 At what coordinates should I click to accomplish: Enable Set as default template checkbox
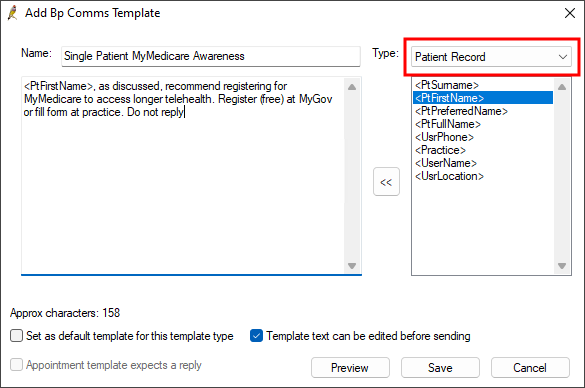[16, 335]
